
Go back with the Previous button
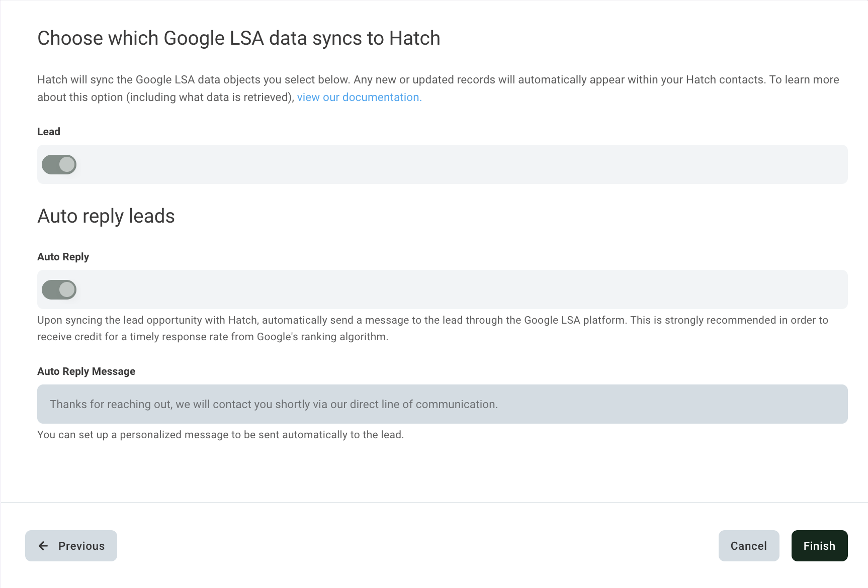71,546
